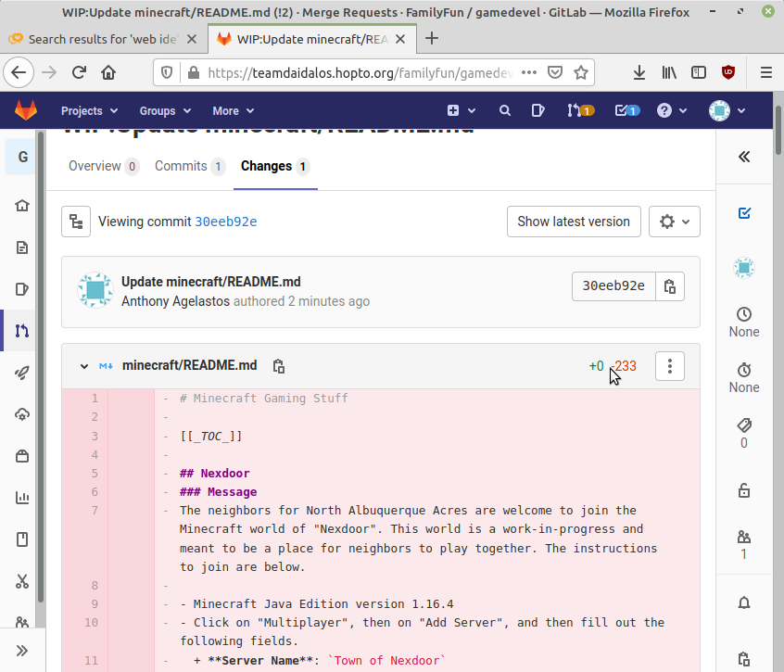
Task: Open the Wiki book icon in left sidebar
Action: tap(22, 539)
